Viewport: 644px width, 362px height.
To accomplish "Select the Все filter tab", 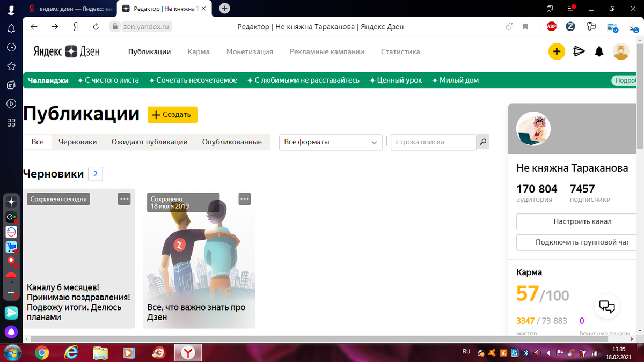I will (38, 142).
